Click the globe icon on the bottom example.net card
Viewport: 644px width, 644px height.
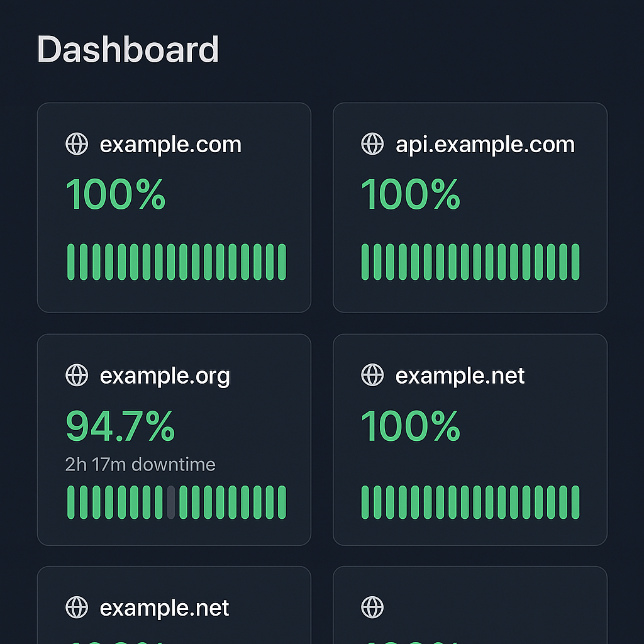pos(77,608)
